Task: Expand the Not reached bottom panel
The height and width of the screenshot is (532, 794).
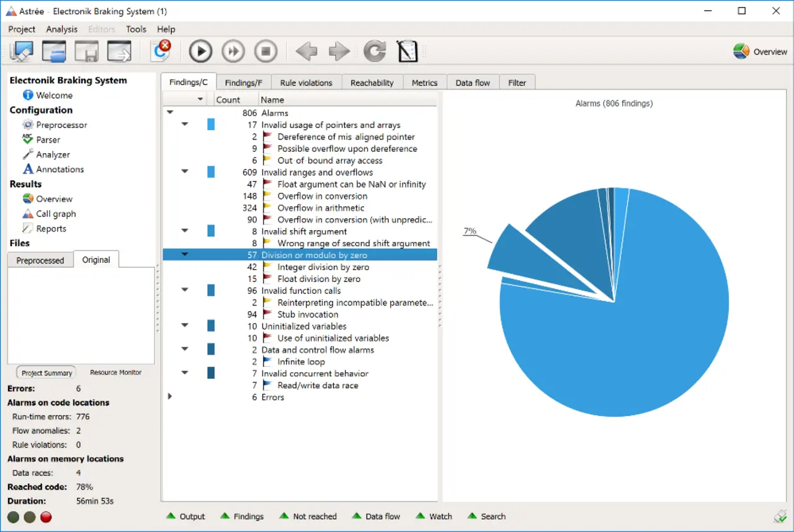Action: [x=308, y=516]
